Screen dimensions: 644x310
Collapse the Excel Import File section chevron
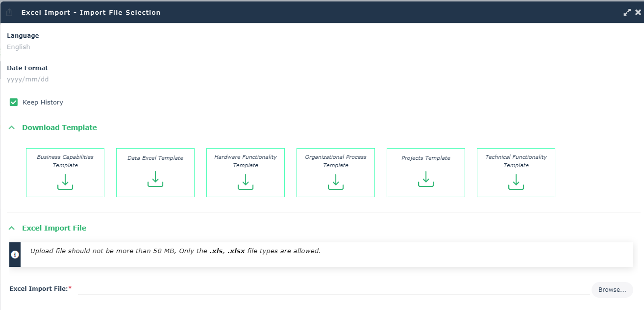[12, 228]
